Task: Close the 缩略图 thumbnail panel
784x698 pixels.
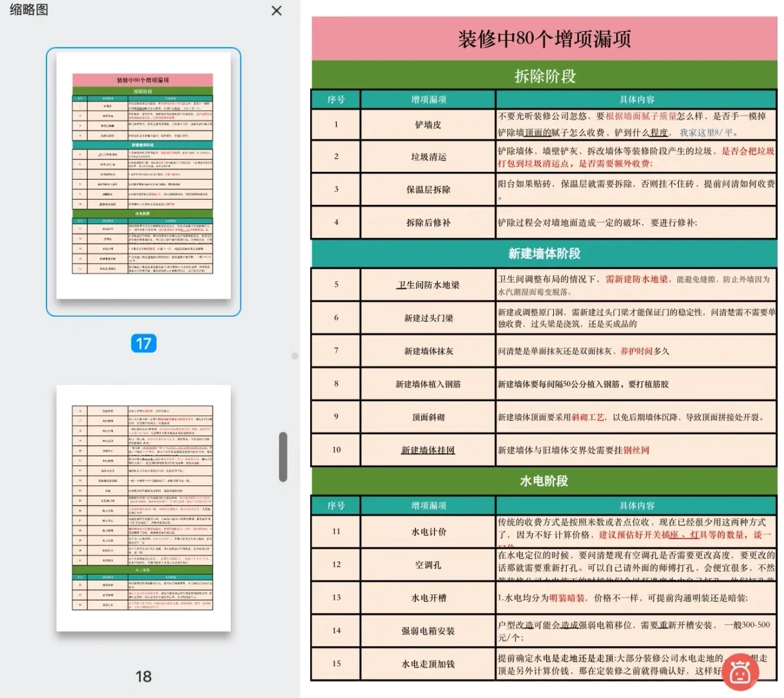Action: tap(276, 11)
